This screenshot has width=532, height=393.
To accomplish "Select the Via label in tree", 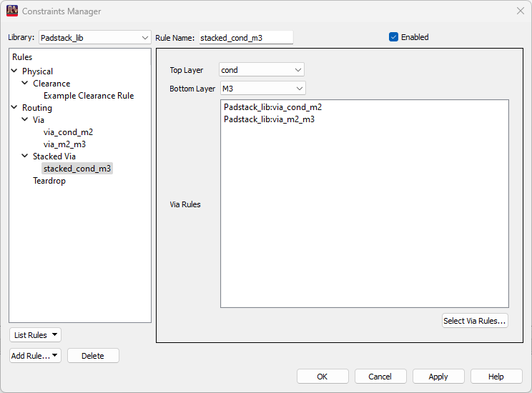I will [x=39, y=120].
